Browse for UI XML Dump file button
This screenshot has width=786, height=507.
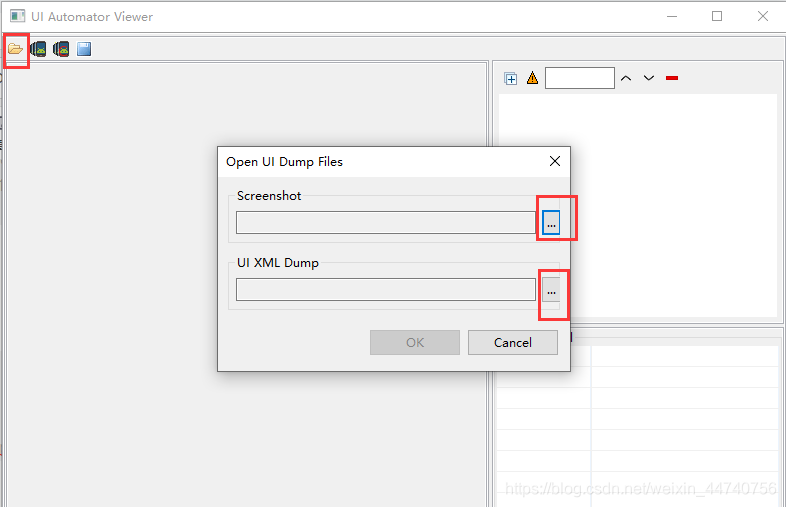point(551,290)
